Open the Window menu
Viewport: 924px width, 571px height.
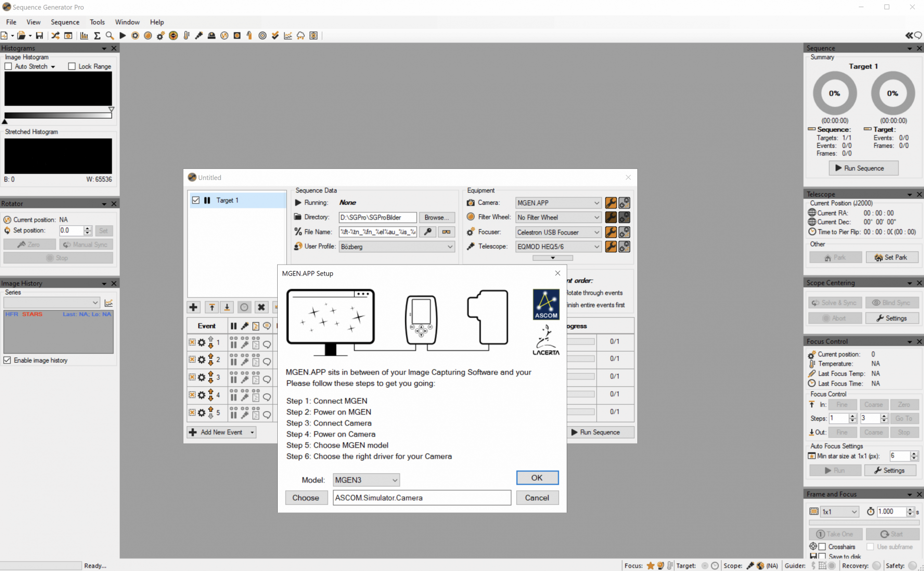pos(127,22)
